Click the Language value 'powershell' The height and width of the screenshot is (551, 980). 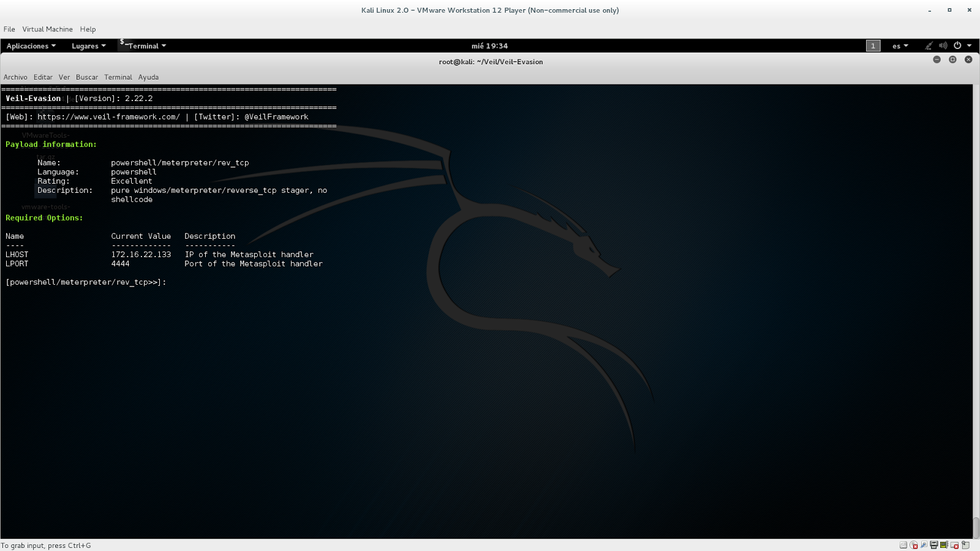[134, 172]
